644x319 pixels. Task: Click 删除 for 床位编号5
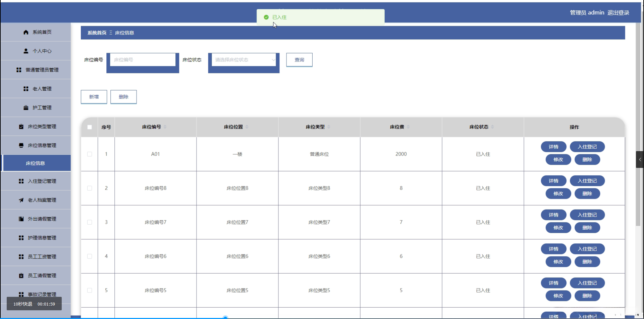pyautogui.click(x=587, y=296)
